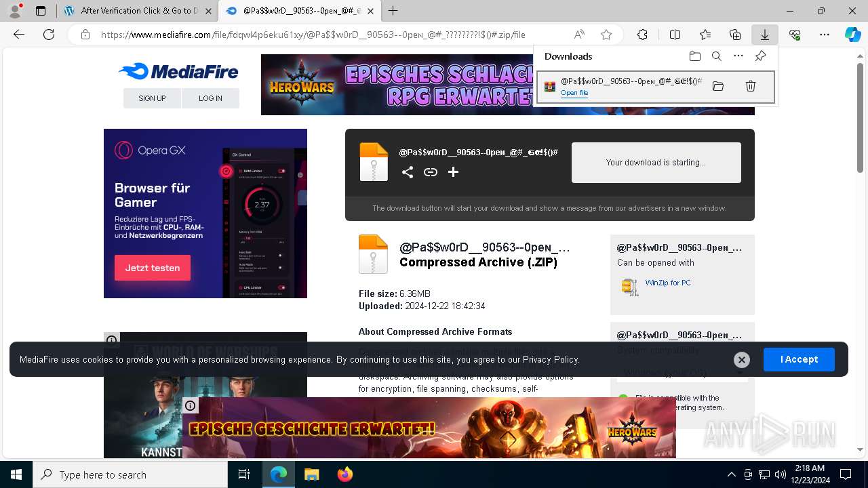Image resolution: width=868 pixels, height=488 pixels.
Task: Add file to MediaFire account plus icon
Action: pyautogui.click(x=454, y=172)
